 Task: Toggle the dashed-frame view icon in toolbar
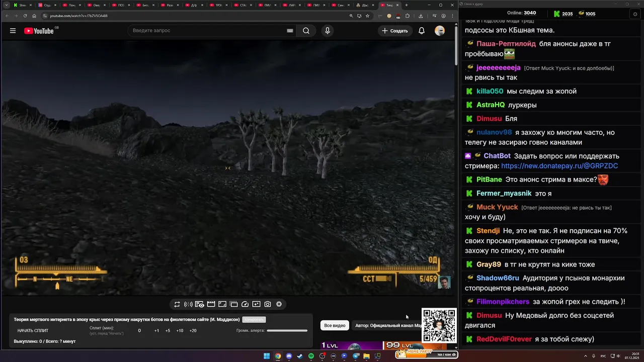click(233, 304)
